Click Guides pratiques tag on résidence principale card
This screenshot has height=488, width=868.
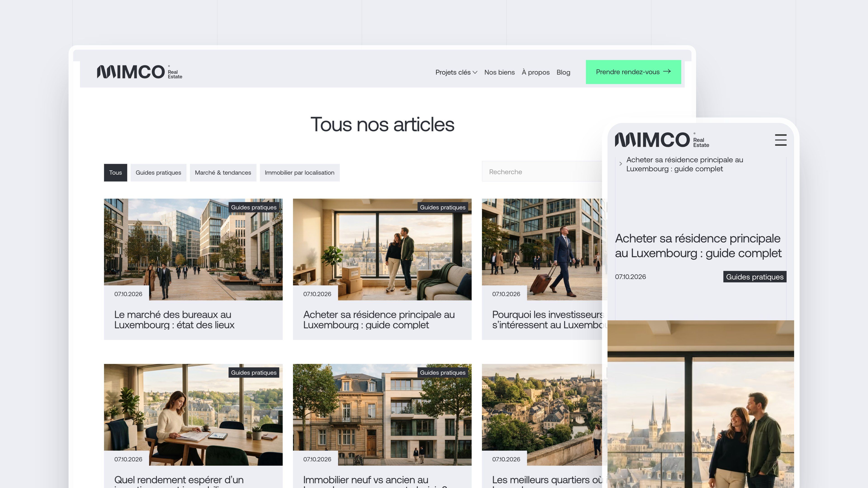coord(442,207)
